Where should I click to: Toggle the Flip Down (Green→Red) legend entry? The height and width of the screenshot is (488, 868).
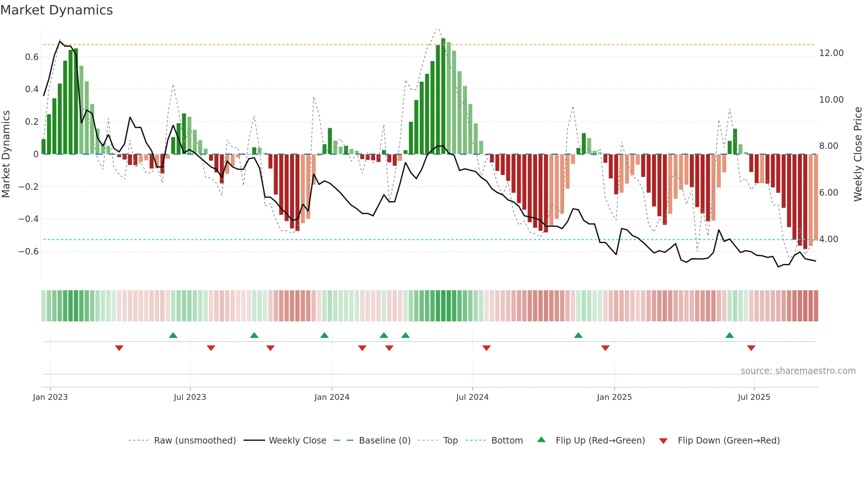[x=719, y=441]
